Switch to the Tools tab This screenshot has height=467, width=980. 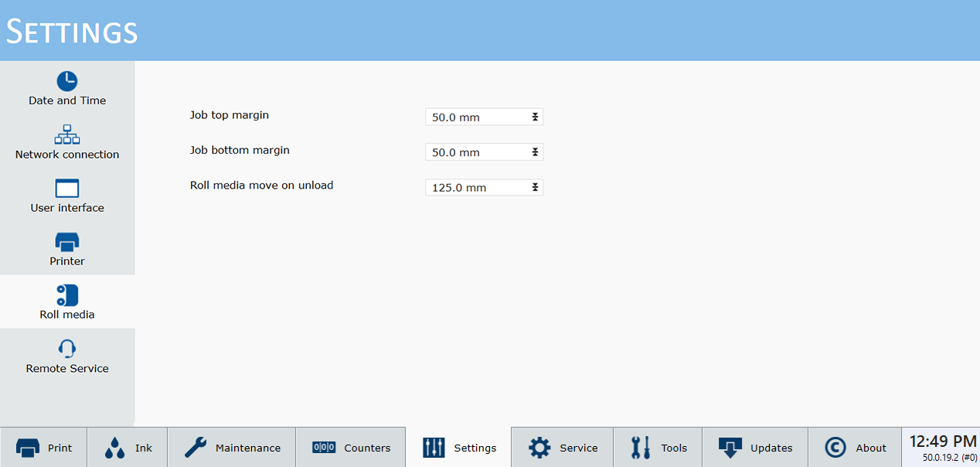[658, 448]
